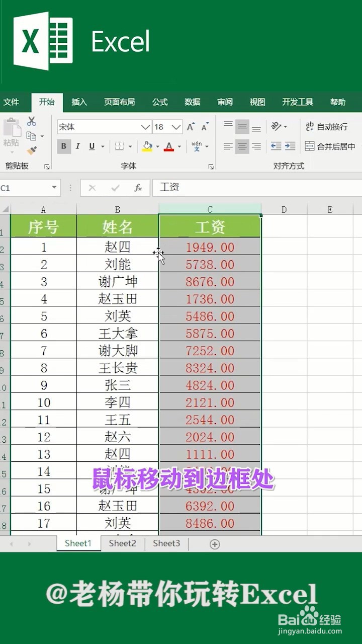Screen dimensions: 362x644
Task: Select the Sheet1 tab
Action: tap(78, 543)
